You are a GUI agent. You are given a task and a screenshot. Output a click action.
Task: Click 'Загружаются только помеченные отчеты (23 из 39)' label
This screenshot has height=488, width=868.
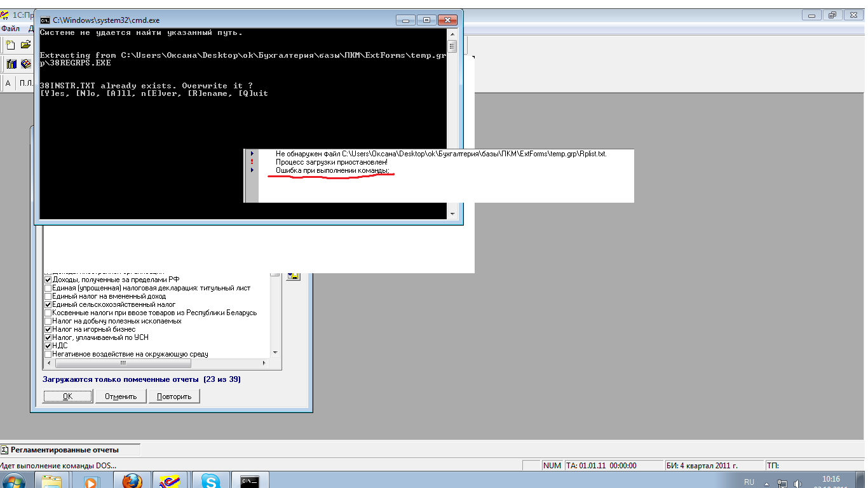(x=142, y=379)
